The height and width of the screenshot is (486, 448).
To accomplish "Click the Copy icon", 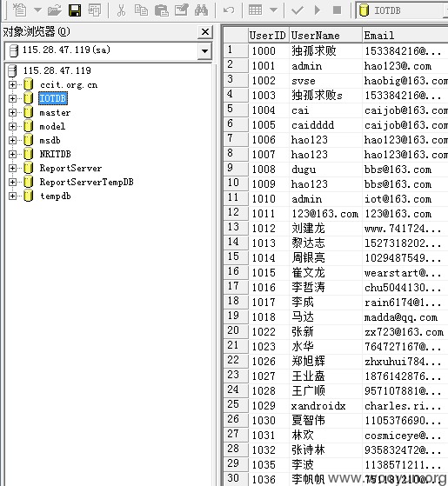I will tap(141, 10).
